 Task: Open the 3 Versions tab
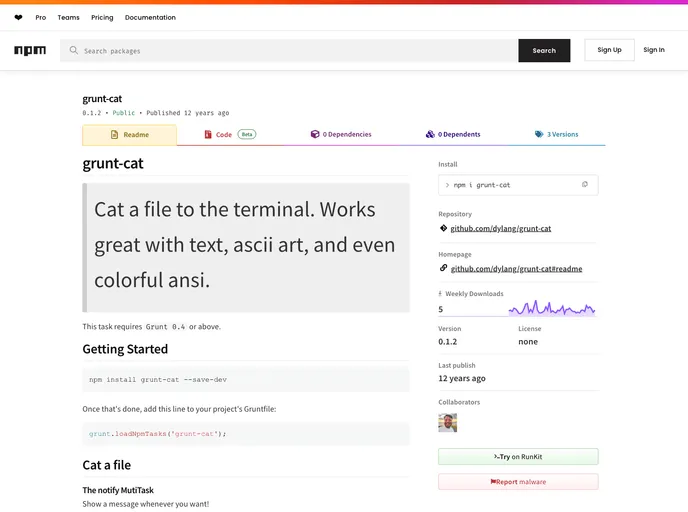click(x=556, y=134)
